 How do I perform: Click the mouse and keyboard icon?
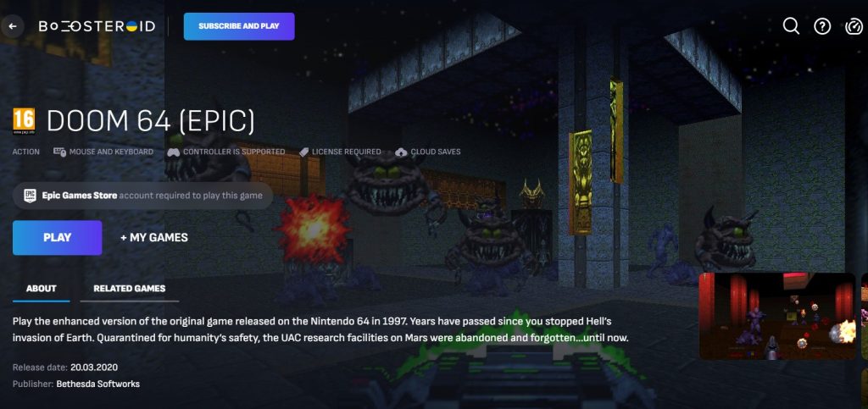coord(60,152)
